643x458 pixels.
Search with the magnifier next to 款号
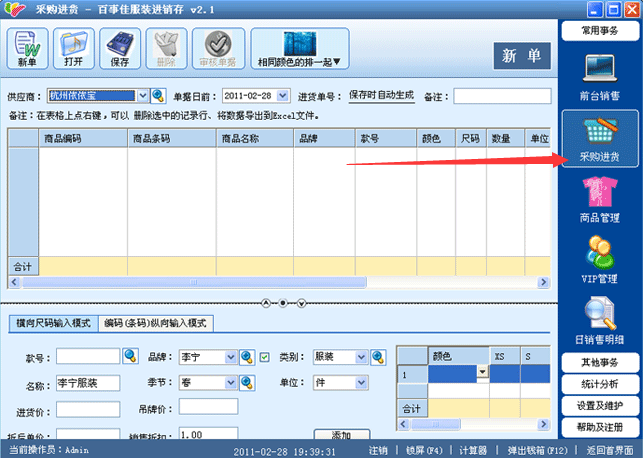coord(130,356)
